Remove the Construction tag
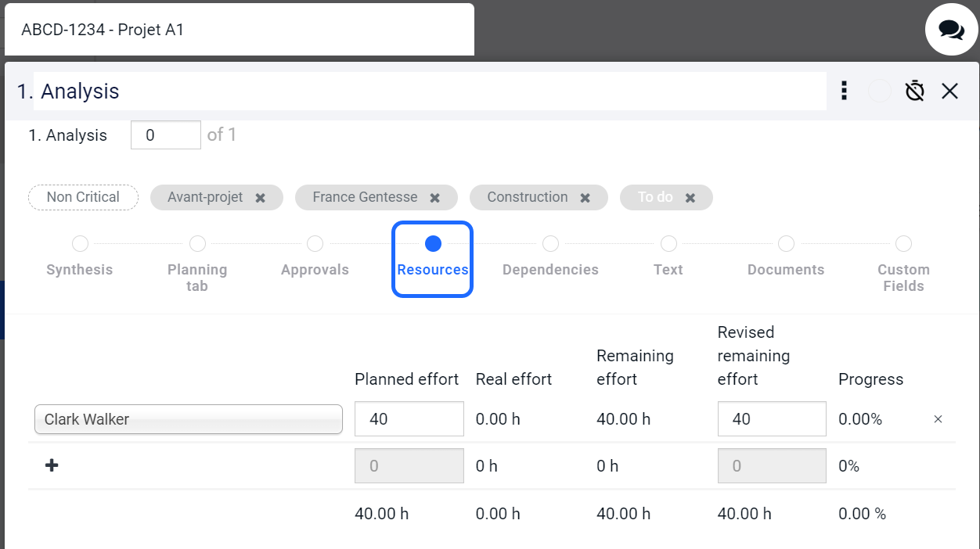The width and height of the screenshot is (980, 549). 585,198
